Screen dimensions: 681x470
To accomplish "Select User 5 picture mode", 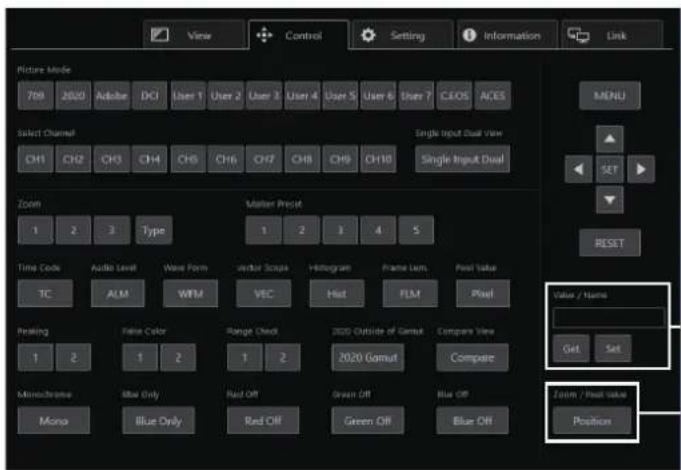I will pos(340,96).
